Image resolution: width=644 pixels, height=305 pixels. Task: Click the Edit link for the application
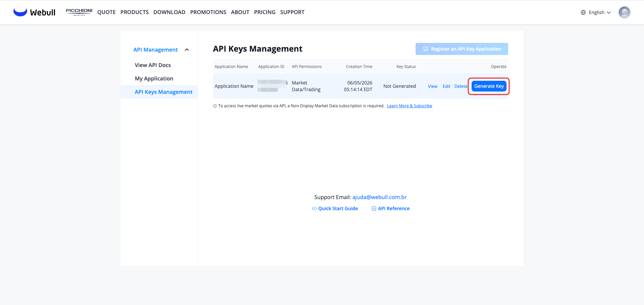tap(446, 86)
